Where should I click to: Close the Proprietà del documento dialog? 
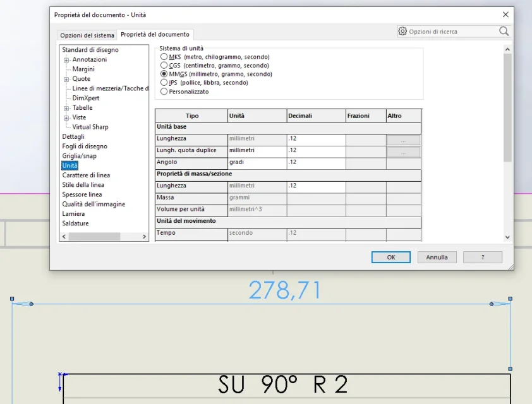pyautogui.click(x=505, y=15)
